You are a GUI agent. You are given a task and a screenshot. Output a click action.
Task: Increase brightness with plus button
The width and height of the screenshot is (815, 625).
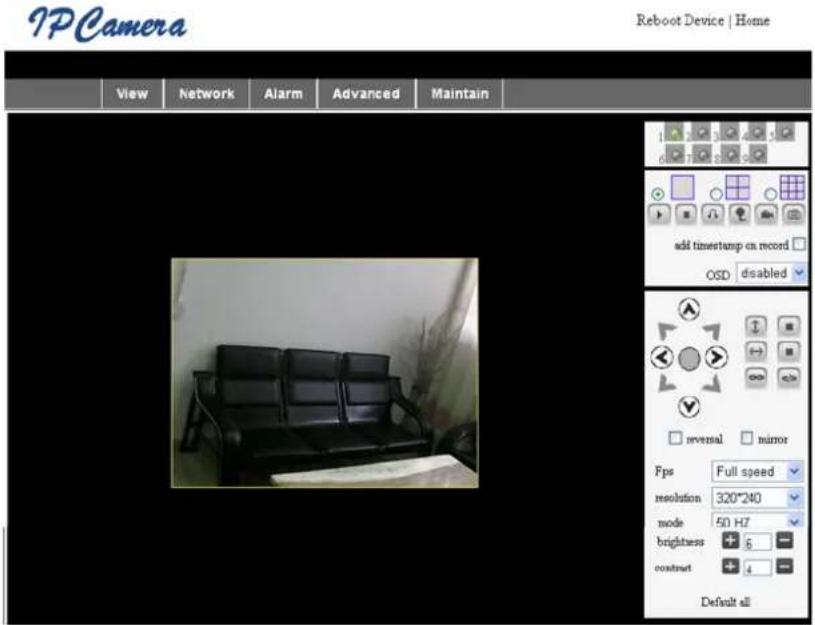730,541
